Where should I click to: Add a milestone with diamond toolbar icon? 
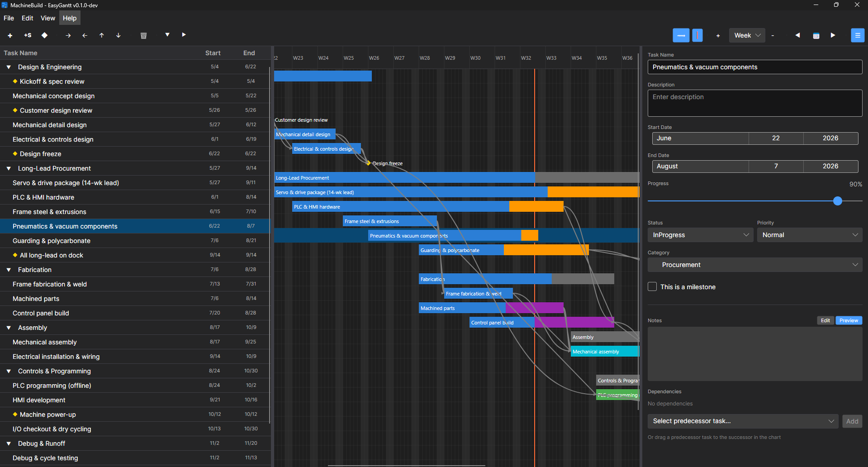[44, 35]
